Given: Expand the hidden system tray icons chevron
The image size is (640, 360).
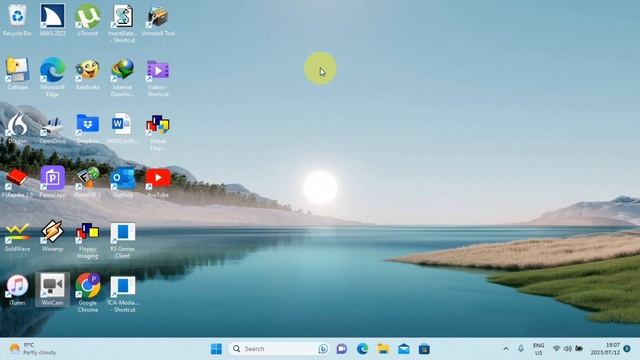Looking at the screenshot, I should pos(506,349).
